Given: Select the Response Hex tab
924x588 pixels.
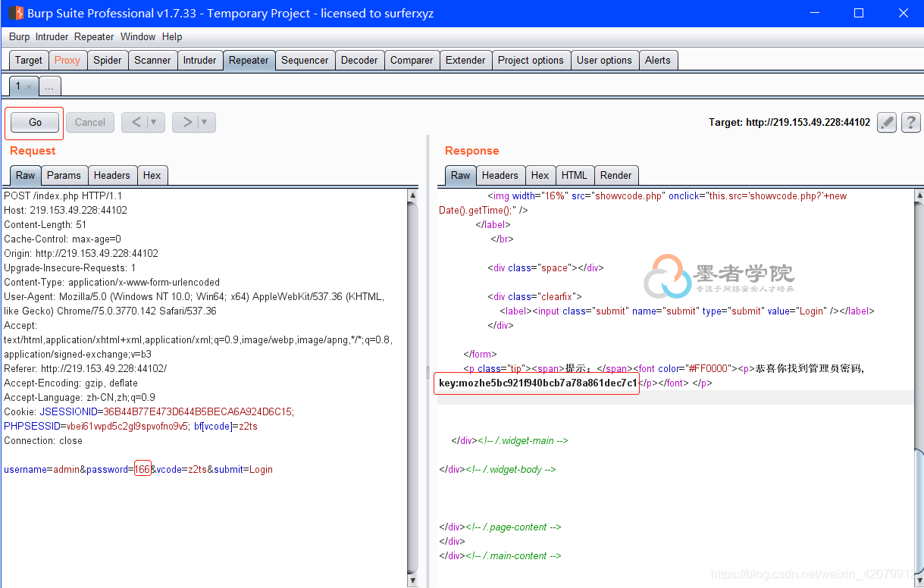Looking at the screenshot, I should [x=540, y=175].
